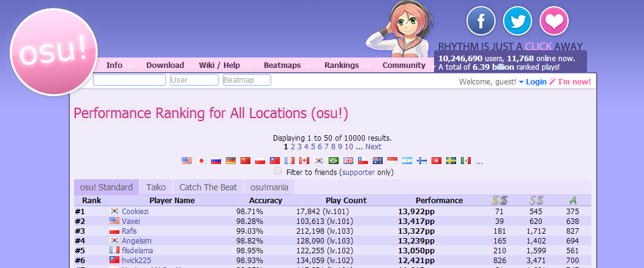
Task: Open the Download menu item
Action: click(165, 65)
